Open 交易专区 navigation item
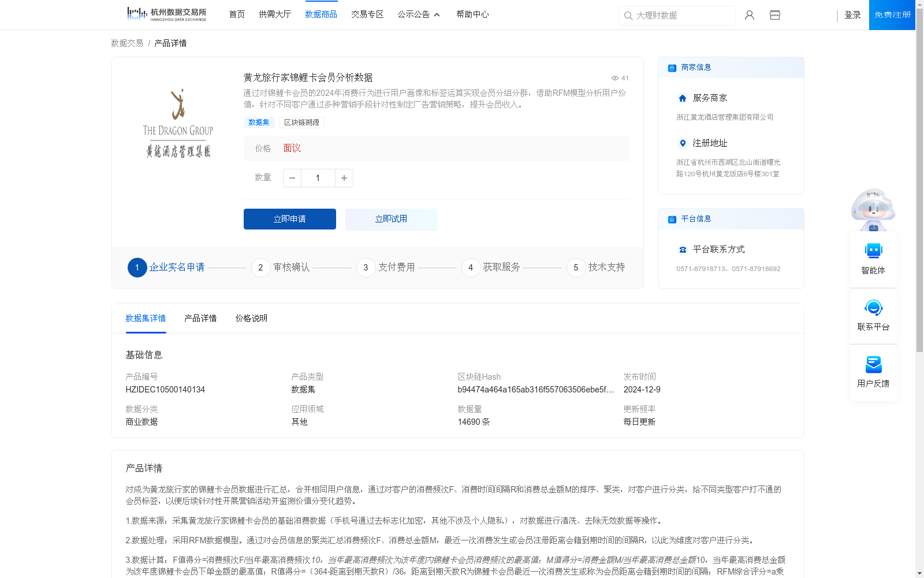The height and width of the screenshot is (578, 924). coord(367,14)
